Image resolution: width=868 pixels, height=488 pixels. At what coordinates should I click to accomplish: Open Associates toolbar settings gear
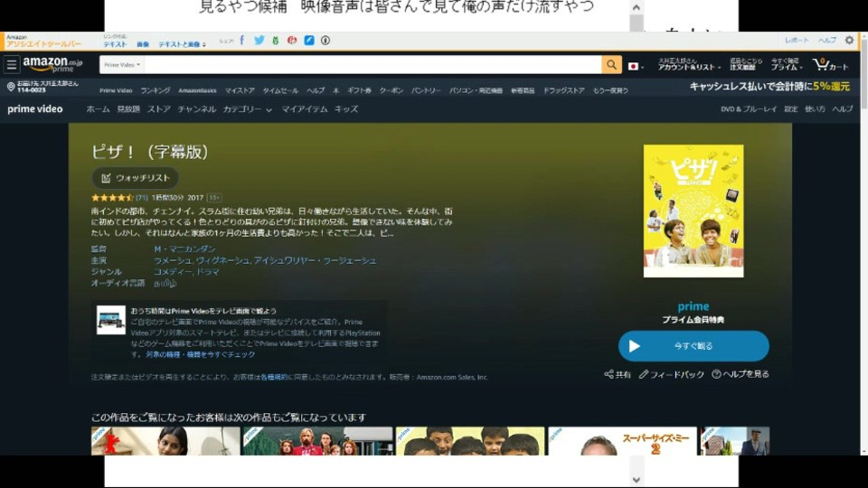[x=849, y=41]
